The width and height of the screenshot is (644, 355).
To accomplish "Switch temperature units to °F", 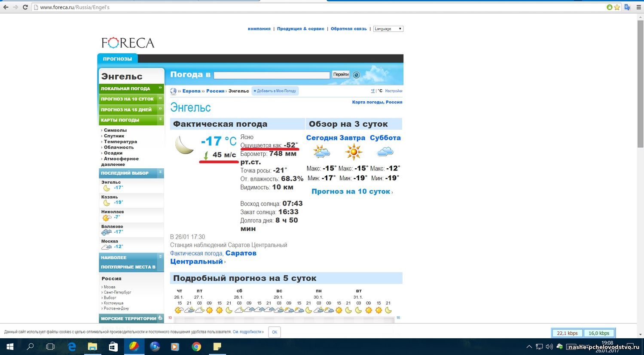I will pyautogui.click(x=372, y=91).
